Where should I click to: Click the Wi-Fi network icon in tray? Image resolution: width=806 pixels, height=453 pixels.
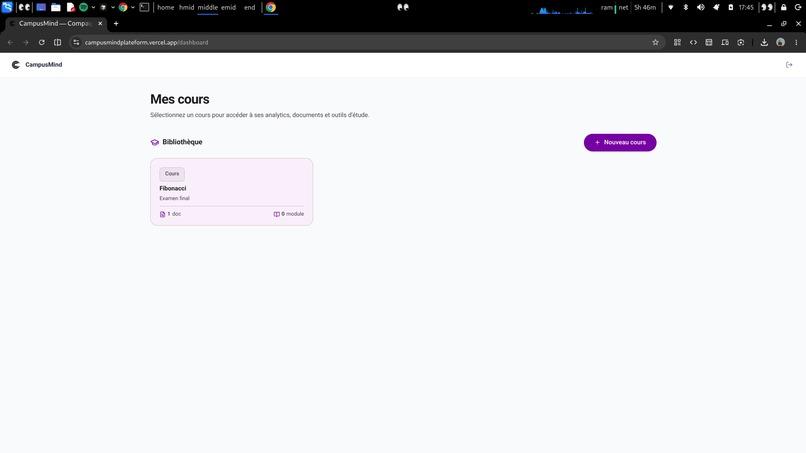point(671,8)
